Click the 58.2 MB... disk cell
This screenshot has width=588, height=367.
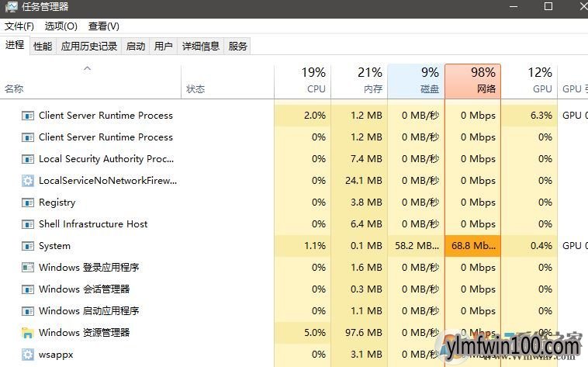click(x=416, y=246)
